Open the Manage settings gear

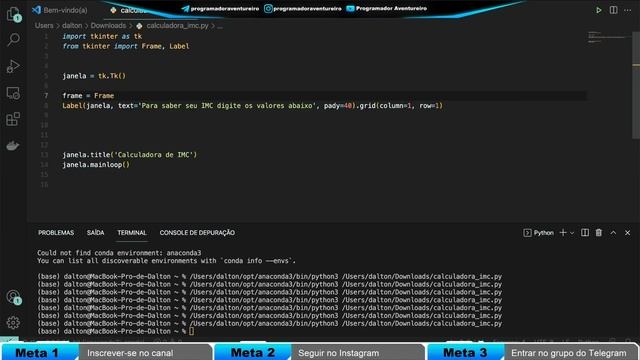[13, 322]
